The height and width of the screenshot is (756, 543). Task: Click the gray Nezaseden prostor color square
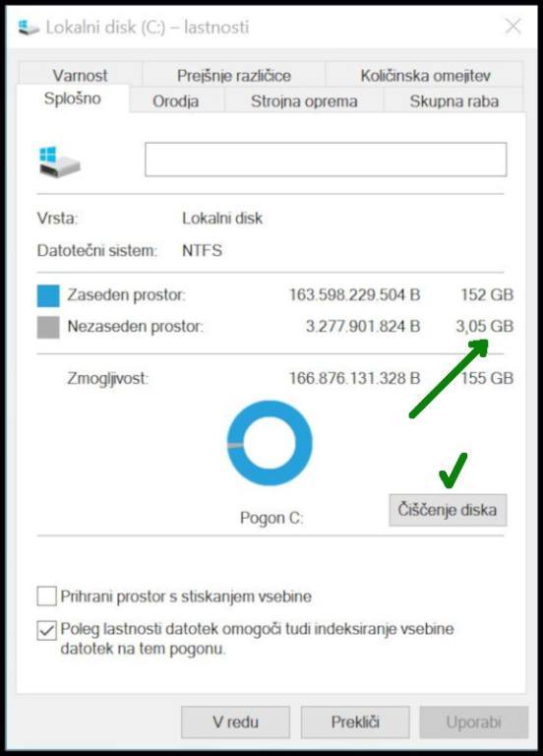[48, 328]
